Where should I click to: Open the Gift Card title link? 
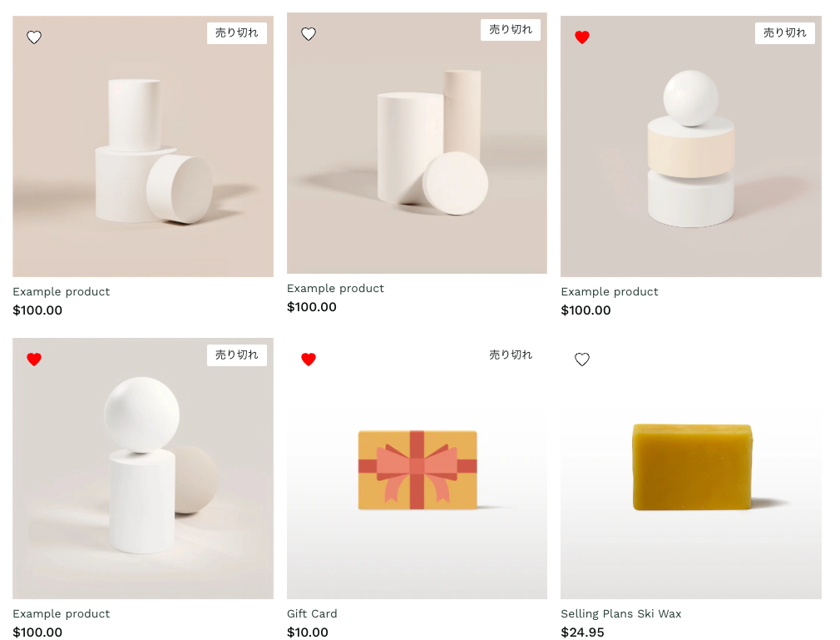coord(312,613)
